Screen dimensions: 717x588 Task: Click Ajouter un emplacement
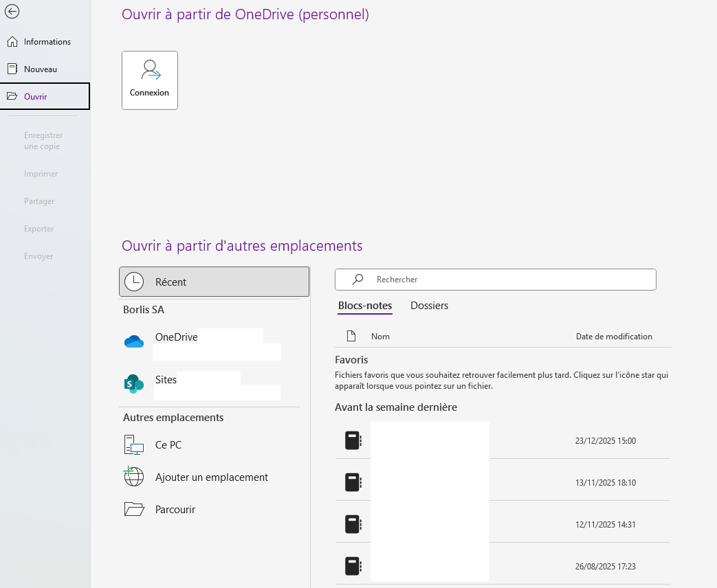pyautogui.click(x=210, y=477)
